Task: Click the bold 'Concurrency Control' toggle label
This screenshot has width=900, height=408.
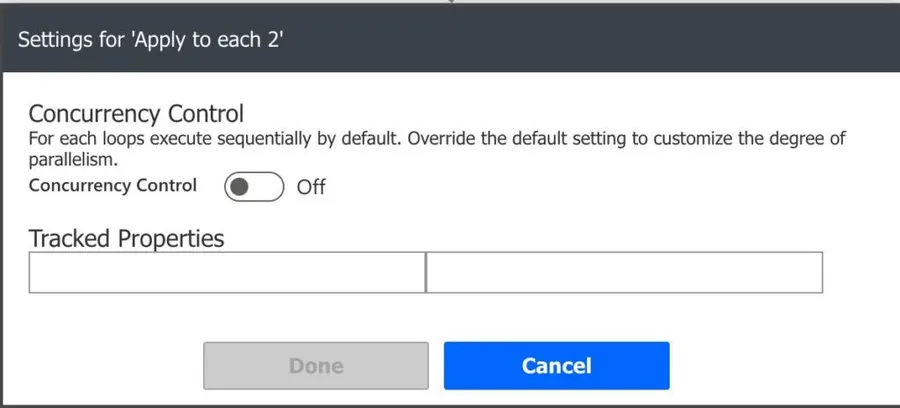Action: coord(113,185)
